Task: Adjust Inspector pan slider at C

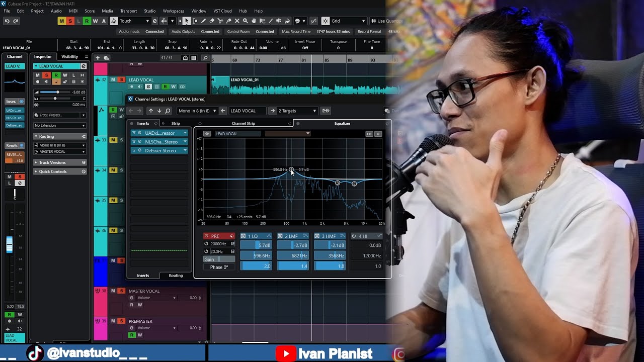Action: [55, 98]
